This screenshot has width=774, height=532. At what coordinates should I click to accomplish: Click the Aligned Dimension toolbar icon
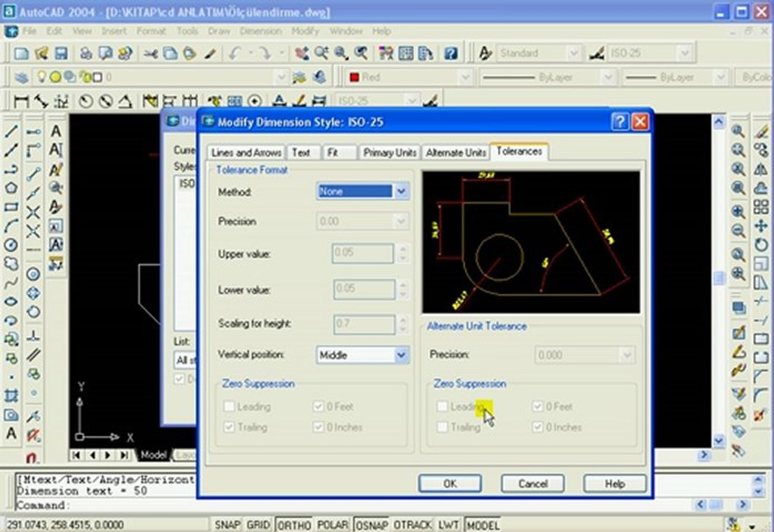[x=41, y=101]
